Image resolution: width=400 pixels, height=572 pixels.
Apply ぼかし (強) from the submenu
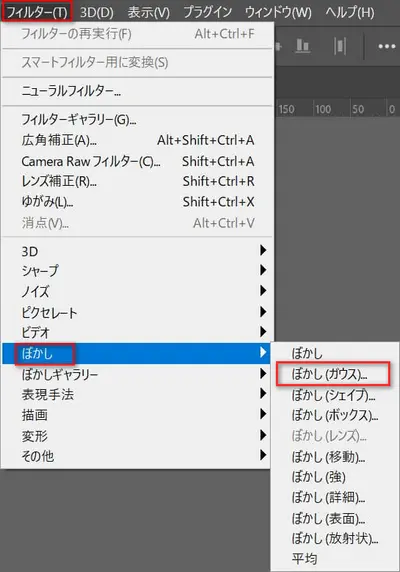(335, 477)
